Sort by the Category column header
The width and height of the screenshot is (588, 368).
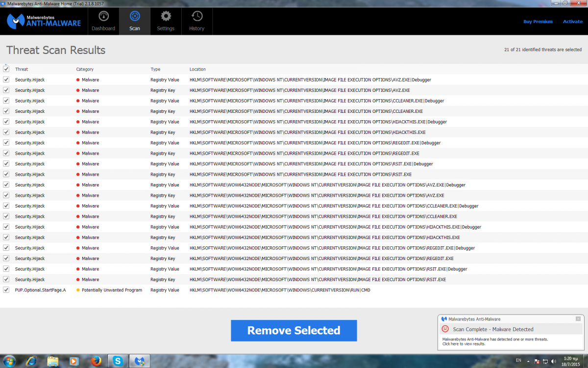[x=85, y=69]
